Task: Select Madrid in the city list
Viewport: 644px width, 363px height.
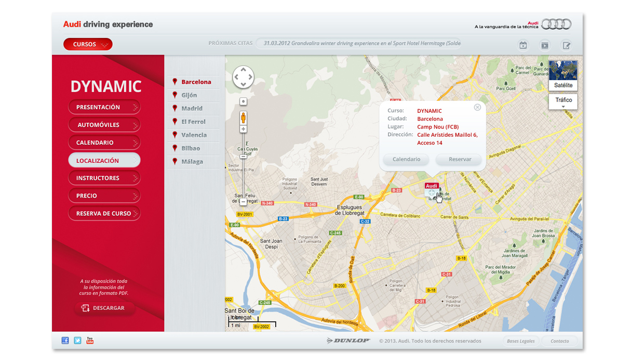Action: (192, 108)
